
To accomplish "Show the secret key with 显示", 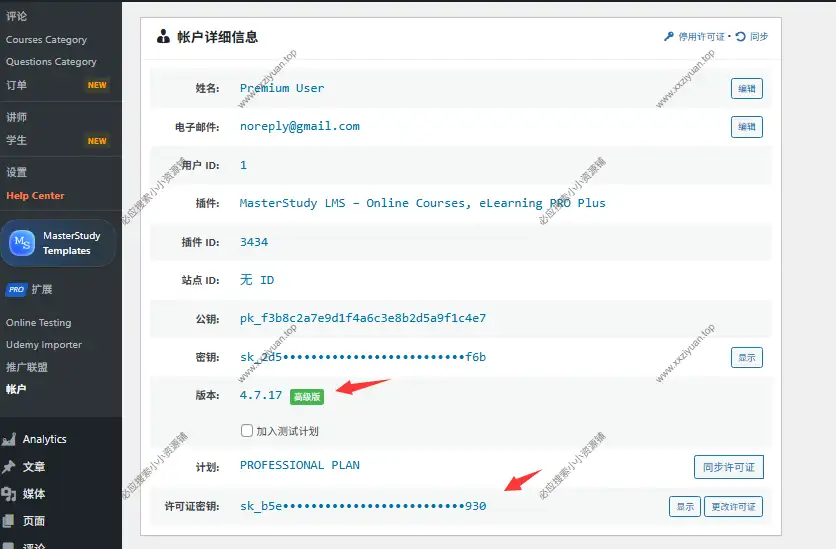I will (x=746, y=357).
